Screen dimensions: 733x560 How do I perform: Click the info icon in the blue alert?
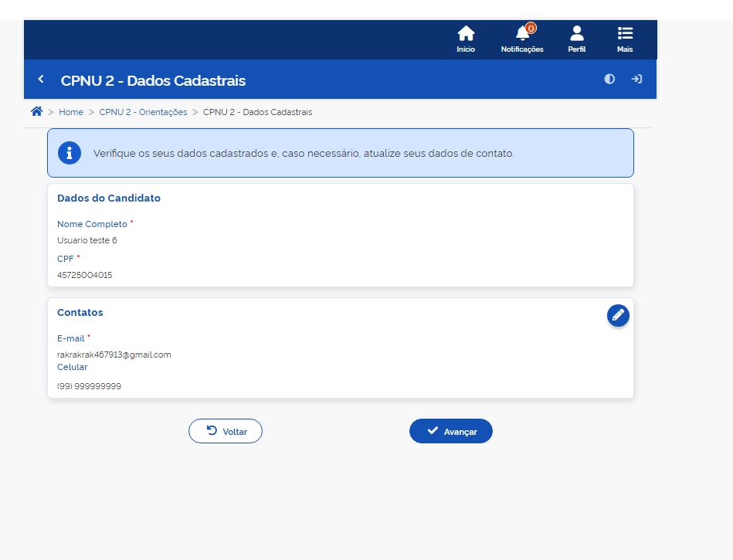click(70, 153)
